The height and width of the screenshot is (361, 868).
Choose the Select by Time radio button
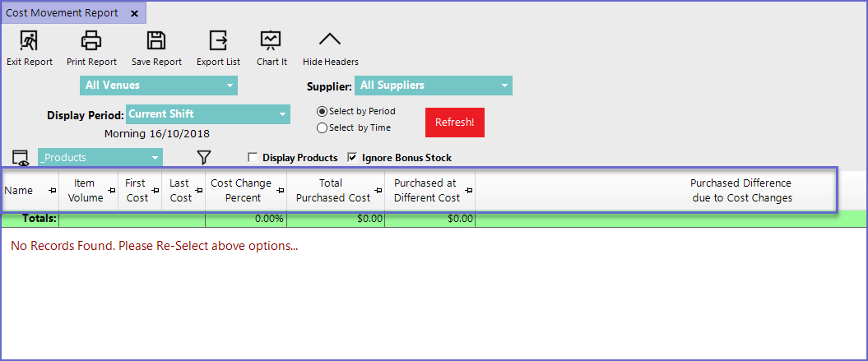click(323, 127)
